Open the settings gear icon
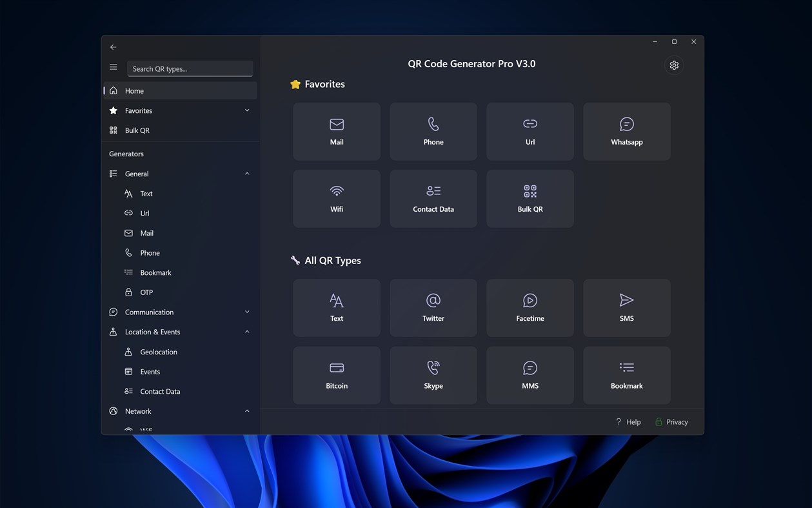The height and width of the screenshot is (508, 812). tap(673, 65)
